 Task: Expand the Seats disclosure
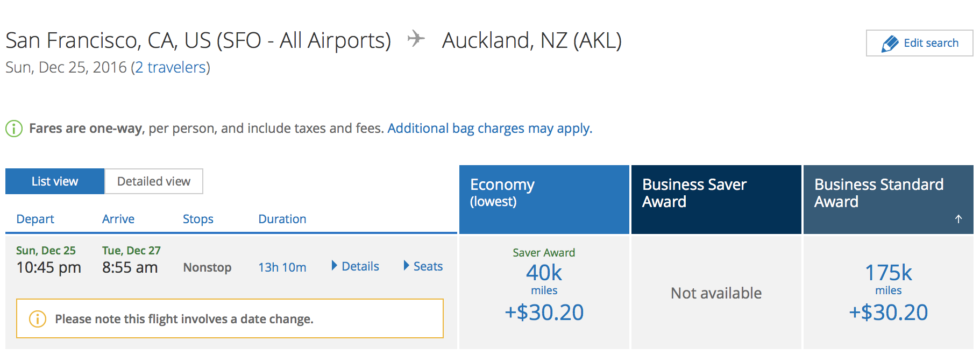[x=407, y=266]
